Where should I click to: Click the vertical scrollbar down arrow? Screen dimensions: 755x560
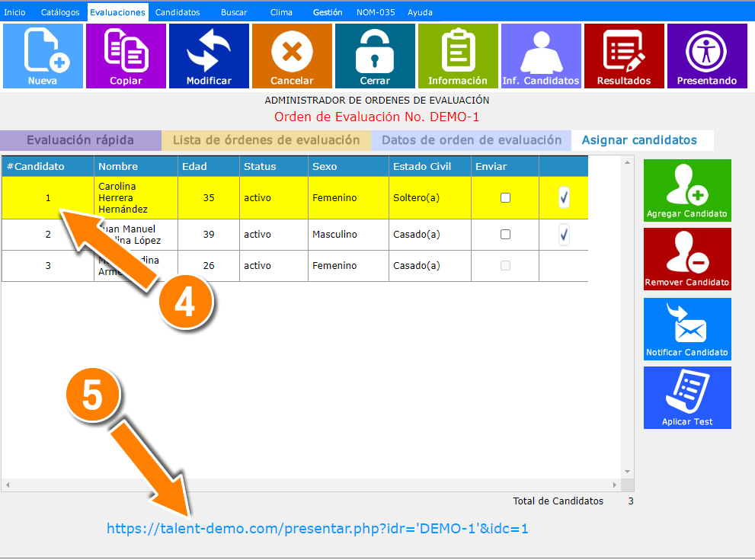[628, 472]
